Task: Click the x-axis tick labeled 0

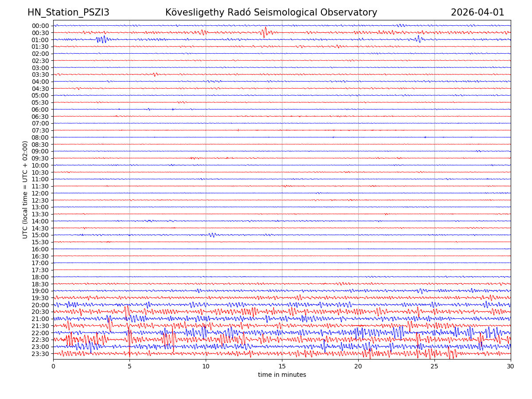Action: pyautogui.click(x=53, y=367)
